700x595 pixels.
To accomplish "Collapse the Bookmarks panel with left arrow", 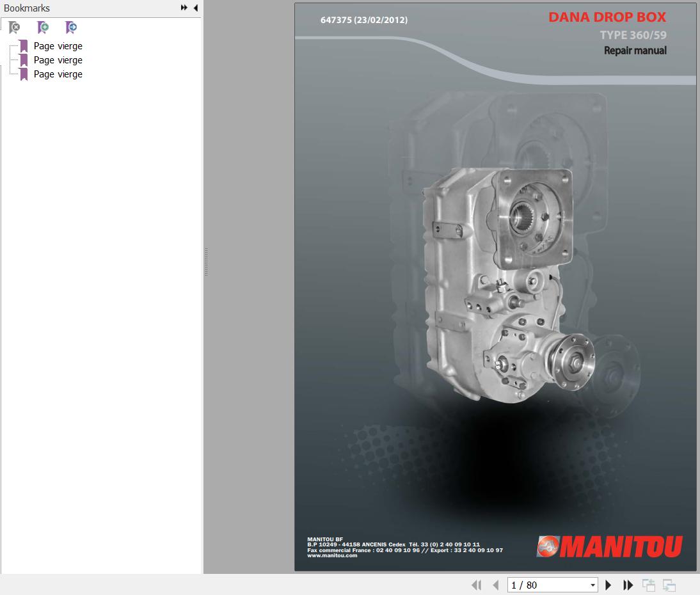I will (196, 8).
